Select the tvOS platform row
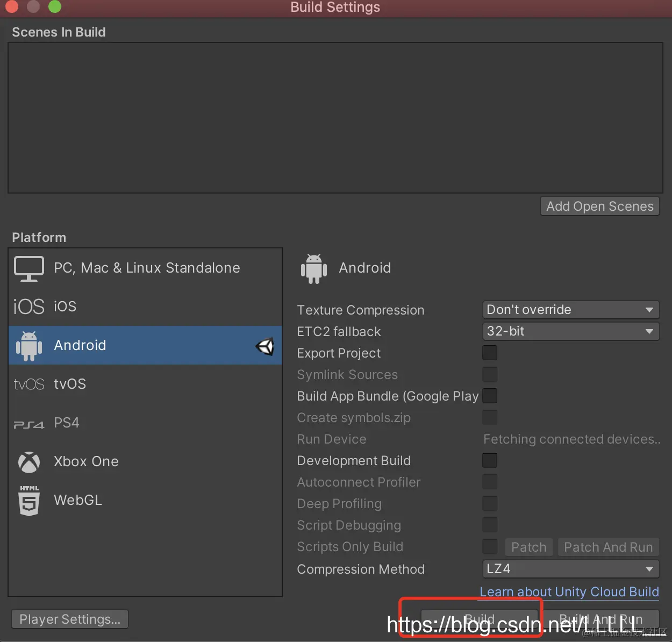The image size is (672, 642). [145, 384]
